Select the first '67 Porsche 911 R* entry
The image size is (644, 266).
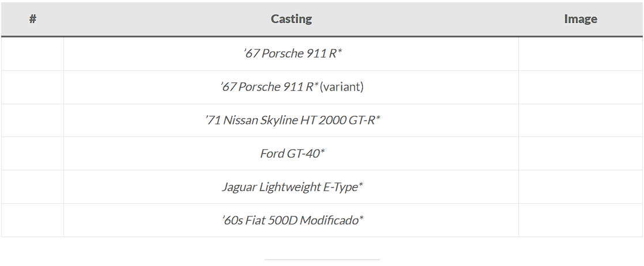click(292, 54)
